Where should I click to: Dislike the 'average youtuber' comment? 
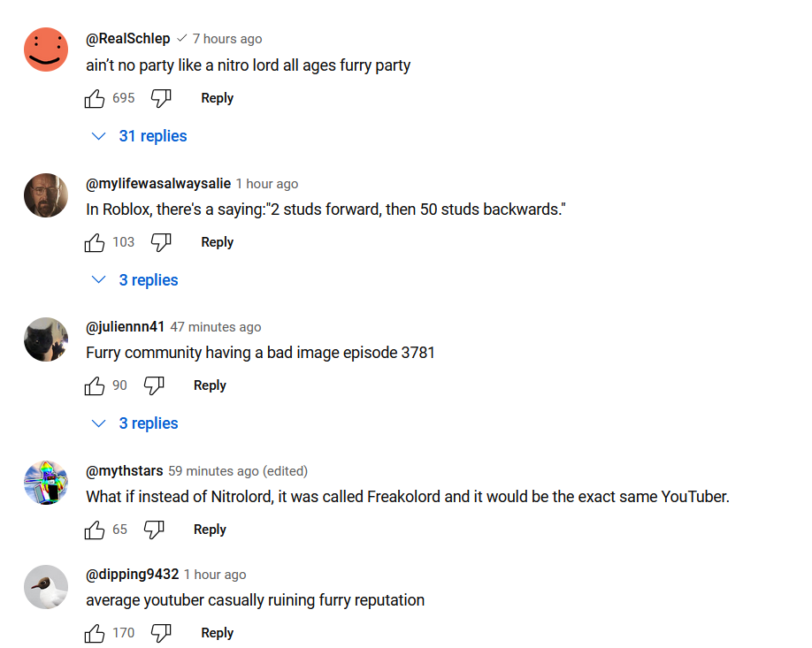(x=161, y=633)
